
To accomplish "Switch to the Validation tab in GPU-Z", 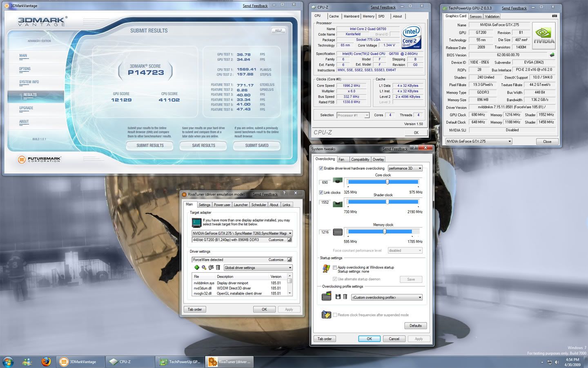I will (492, 16).
